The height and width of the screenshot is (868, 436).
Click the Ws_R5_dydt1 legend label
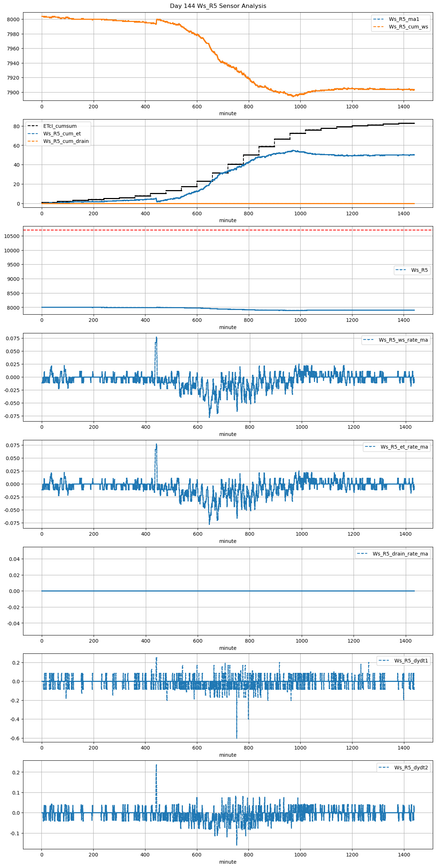(411, 661)
